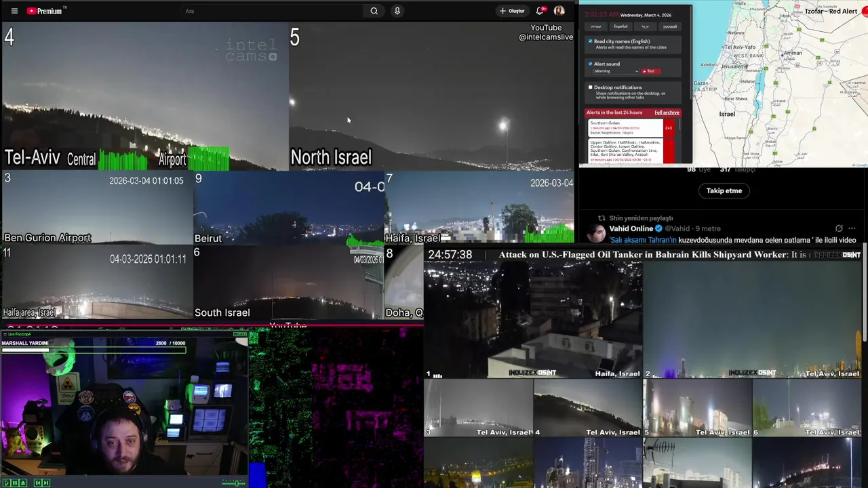Image resolution: width=868 pixels, height=488 pixels.
Task: Click the 24:57:38 stream timer
Action: (x=450, y=255)
